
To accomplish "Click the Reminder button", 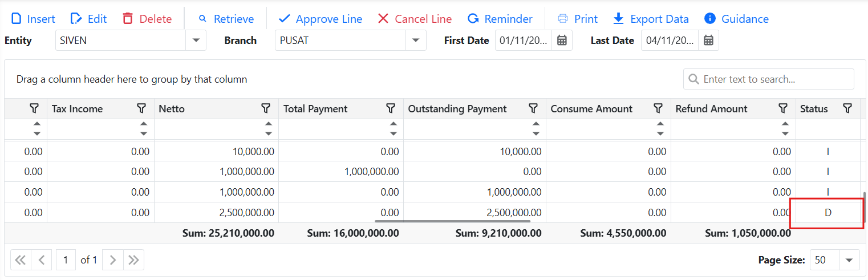I will pyautogui.click(x=500, y=19).
